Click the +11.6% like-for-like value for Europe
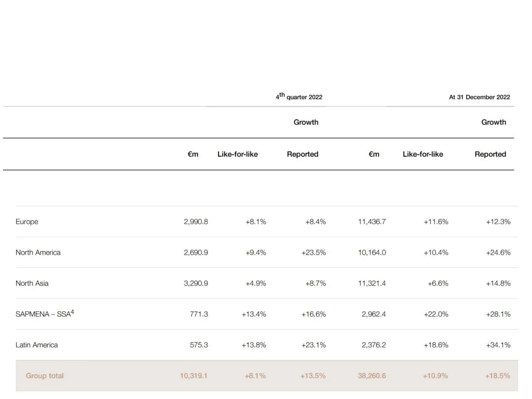The height and width of the screenshot is (399, 532). tap(436, 222)
